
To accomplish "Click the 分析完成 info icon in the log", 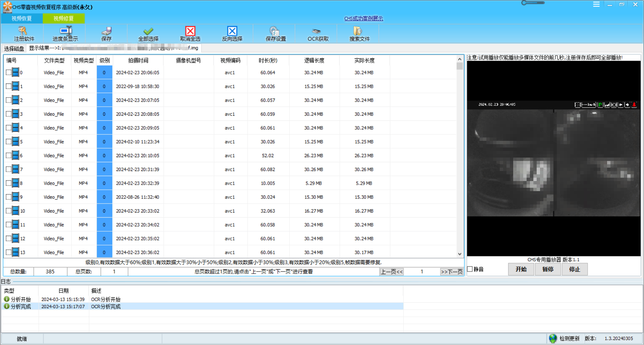I will point(6,306).
